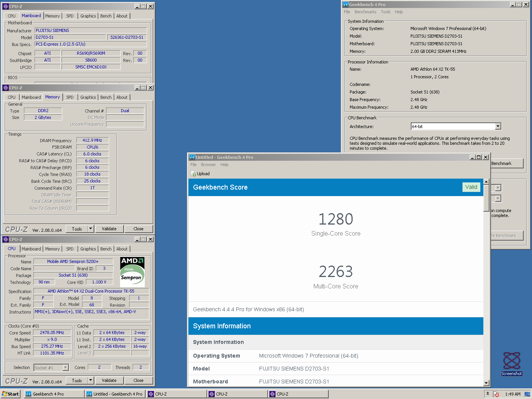Click Close button in Memory CPU-Z window
Viewport: 532px width, 399px height.
coord(138,229)
